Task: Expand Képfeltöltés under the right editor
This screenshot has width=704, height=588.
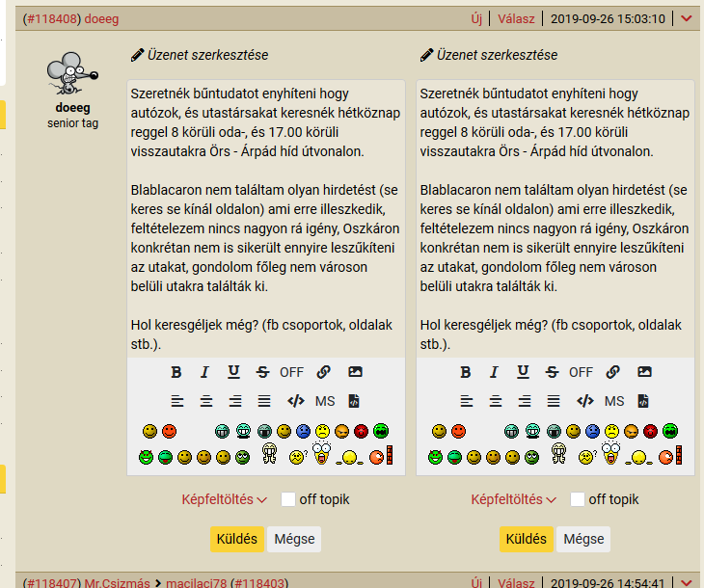Action: tap(513, 499)
